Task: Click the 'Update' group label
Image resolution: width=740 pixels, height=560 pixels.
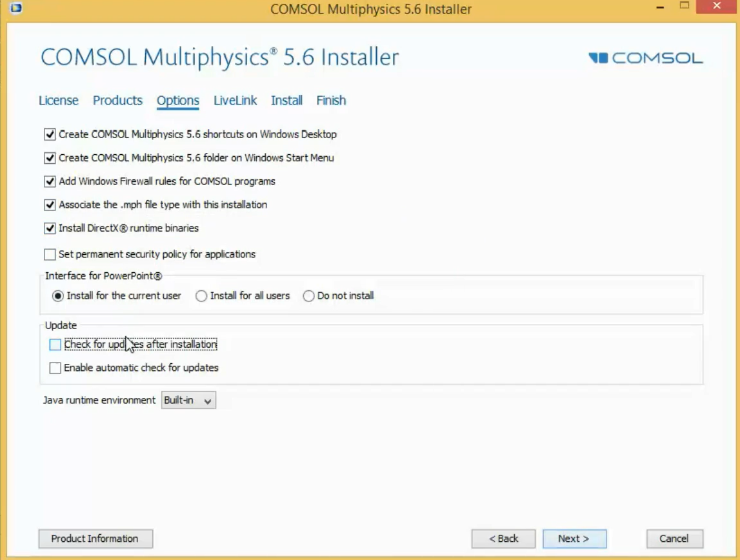Action: 61,326
